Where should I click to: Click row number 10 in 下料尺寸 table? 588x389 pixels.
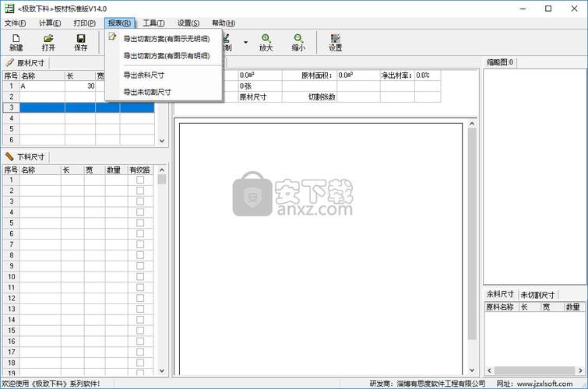(11, 276)
